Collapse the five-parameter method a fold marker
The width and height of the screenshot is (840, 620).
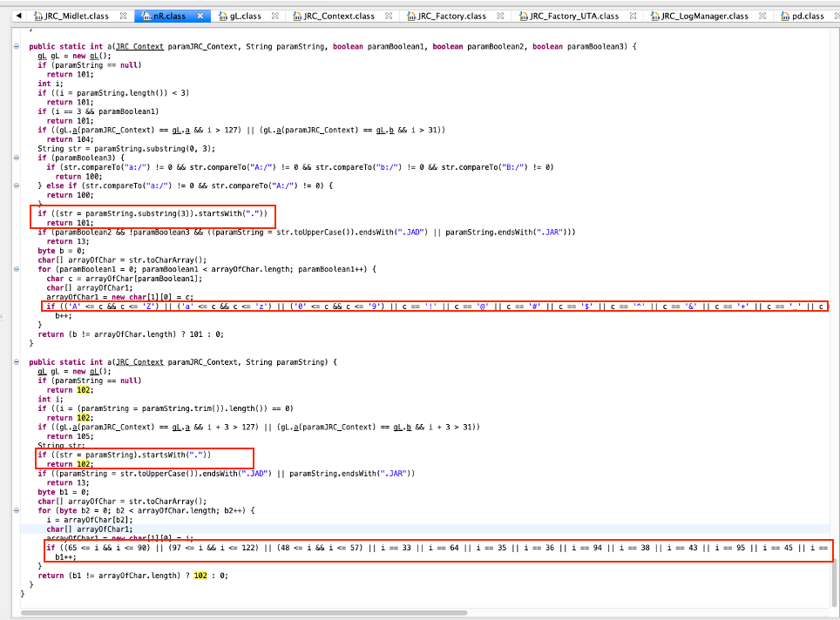tap(18, 45)
